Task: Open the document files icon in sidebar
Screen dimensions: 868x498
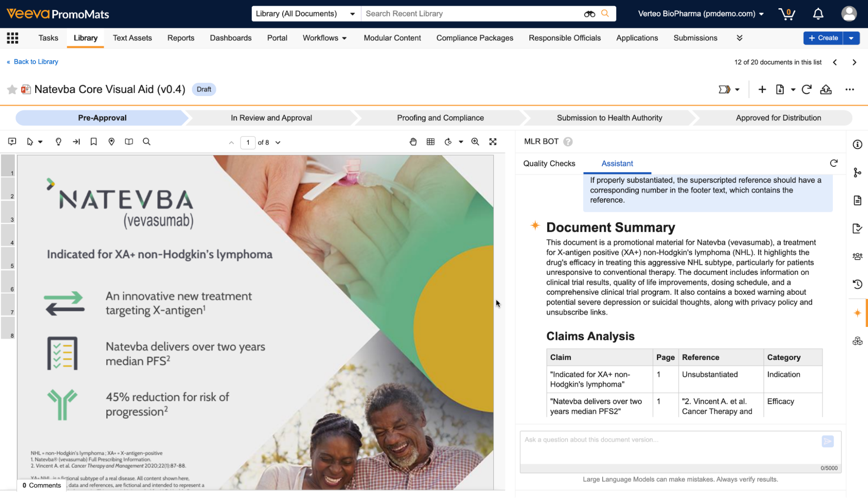Action: (x=858, y=200)
